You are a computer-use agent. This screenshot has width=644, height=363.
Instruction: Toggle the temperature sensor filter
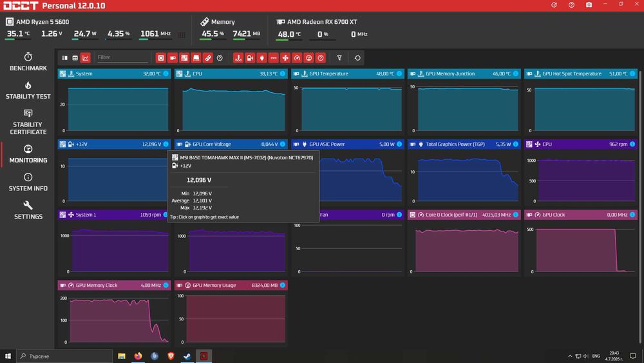click(238, 58)
